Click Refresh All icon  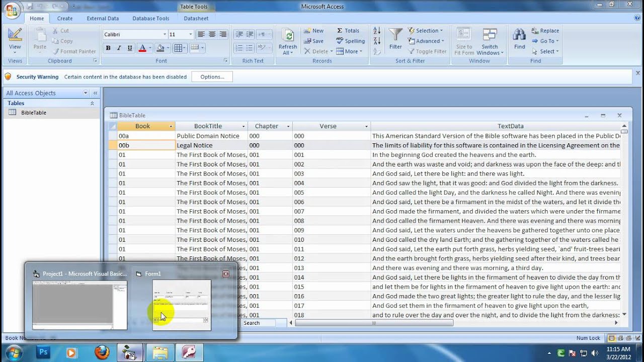288,36
